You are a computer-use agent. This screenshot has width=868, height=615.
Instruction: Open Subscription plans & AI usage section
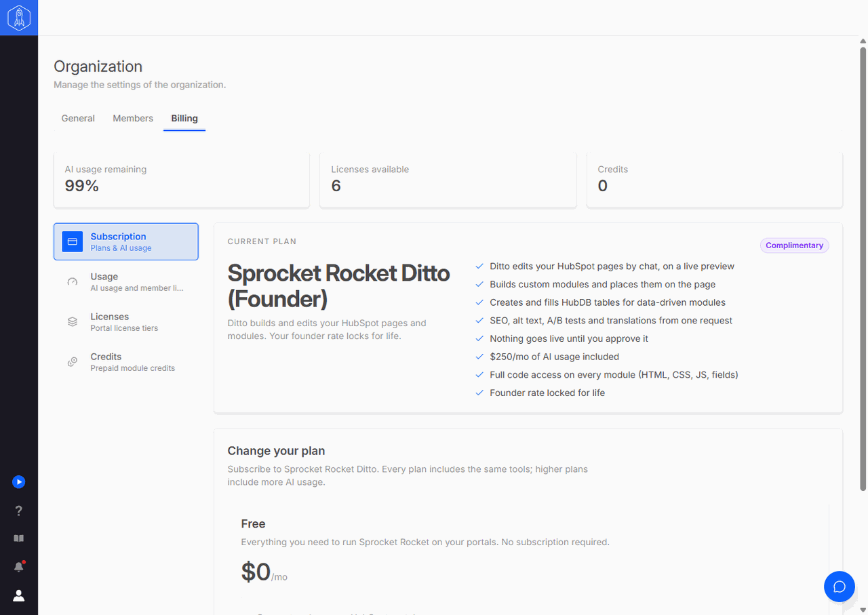click(x=126, y=241)
